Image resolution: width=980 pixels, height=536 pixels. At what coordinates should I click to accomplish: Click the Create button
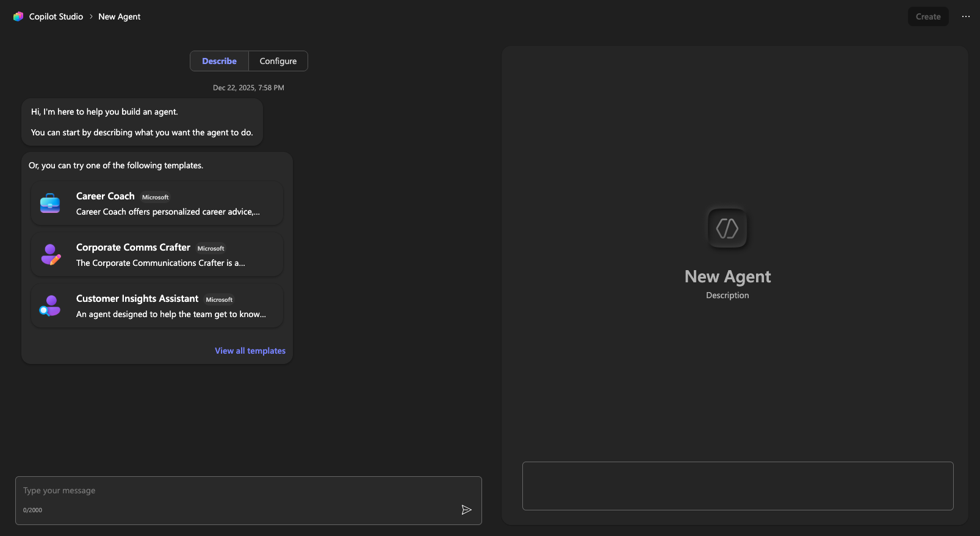pyautogui.click(x=928, y=16)
